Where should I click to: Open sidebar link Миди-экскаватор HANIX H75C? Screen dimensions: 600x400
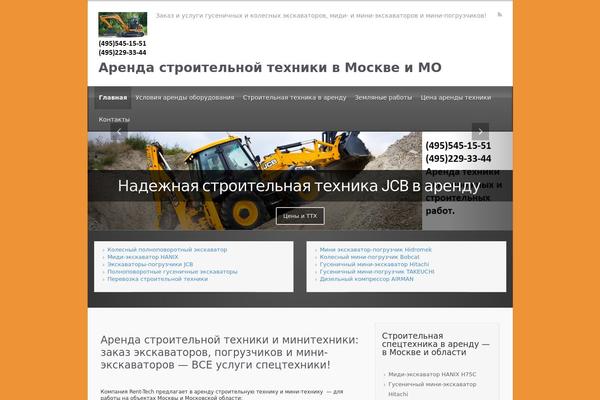click(432, 374)
